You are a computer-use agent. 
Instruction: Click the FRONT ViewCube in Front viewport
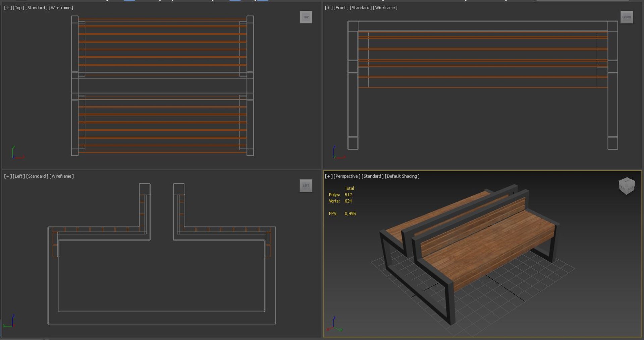[x=627, y=17]
